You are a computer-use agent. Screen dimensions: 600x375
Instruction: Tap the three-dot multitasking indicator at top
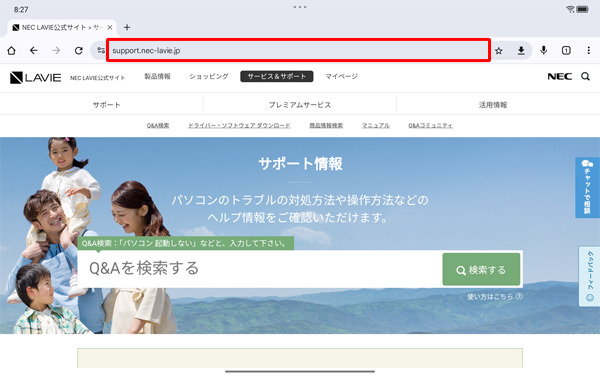click(x=300, y=7)
